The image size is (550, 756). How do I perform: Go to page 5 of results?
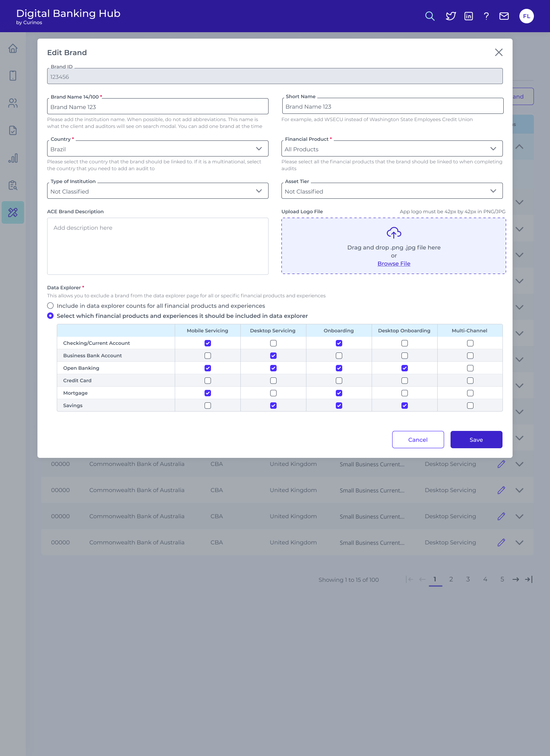point(502,579)
